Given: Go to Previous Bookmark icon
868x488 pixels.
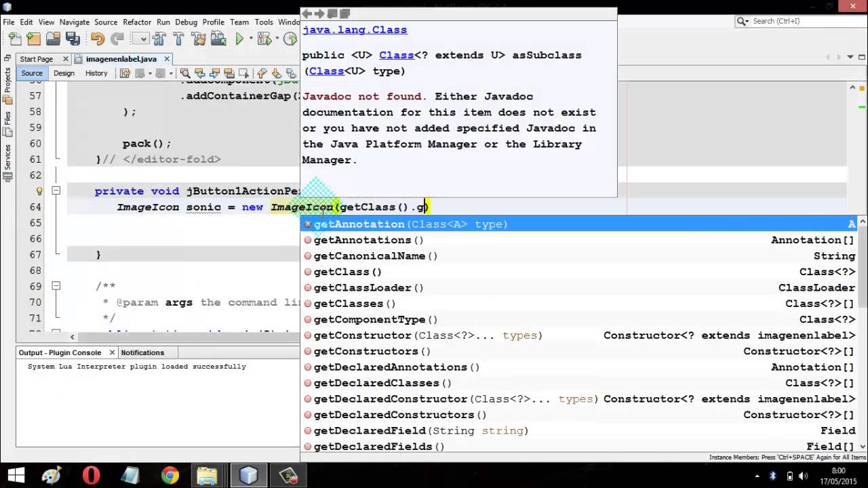Looking at the screenshot, I should [x=262, y=73].
